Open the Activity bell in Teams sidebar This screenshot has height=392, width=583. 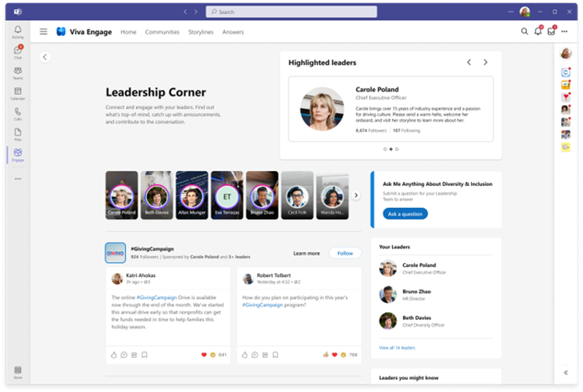coord(18,32)
